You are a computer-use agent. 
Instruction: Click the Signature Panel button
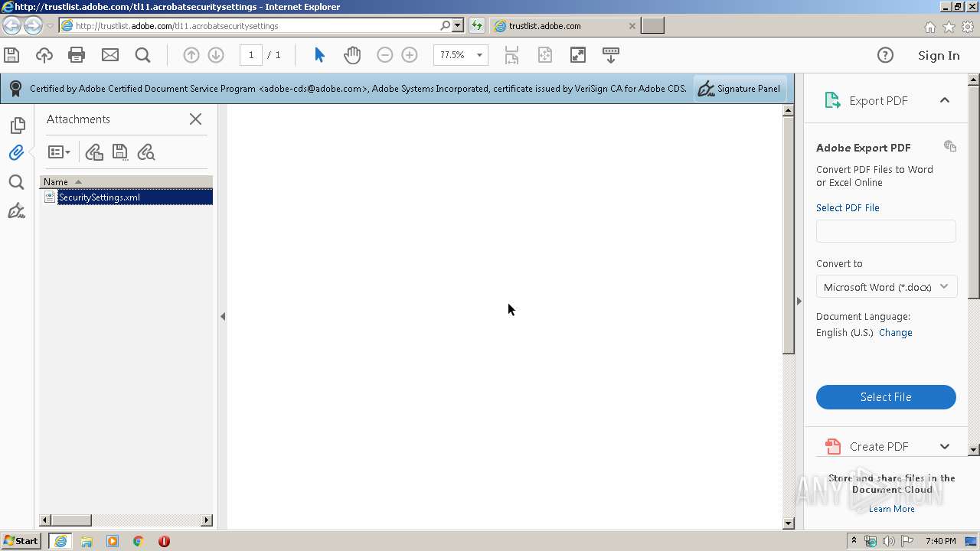pyautogui.click(x=740, y=89)
